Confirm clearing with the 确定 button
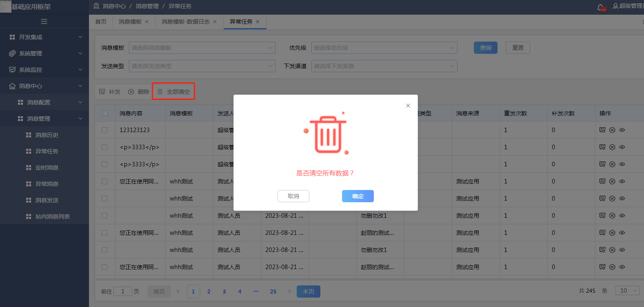644x307 pixels. pyautogui.click(x=358, y=196)
